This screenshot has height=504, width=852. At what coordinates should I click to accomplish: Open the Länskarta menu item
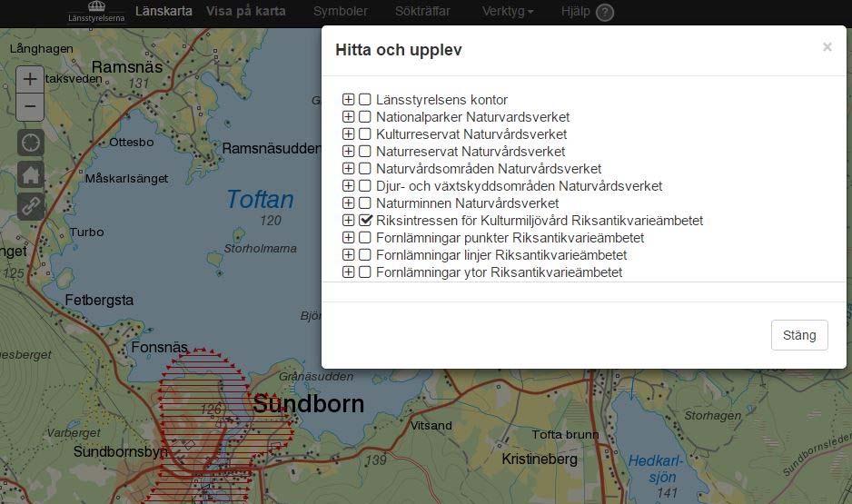point(163,12)
